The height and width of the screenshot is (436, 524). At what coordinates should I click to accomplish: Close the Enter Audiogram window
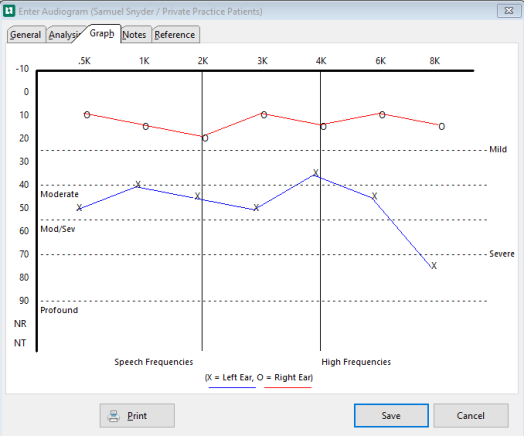(x=509, y=11)
